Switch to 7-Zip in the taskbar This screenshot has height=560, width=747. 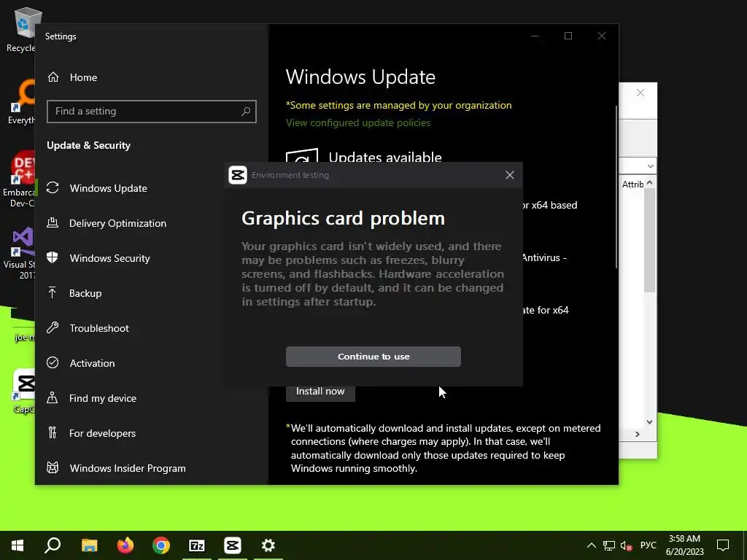197,545
